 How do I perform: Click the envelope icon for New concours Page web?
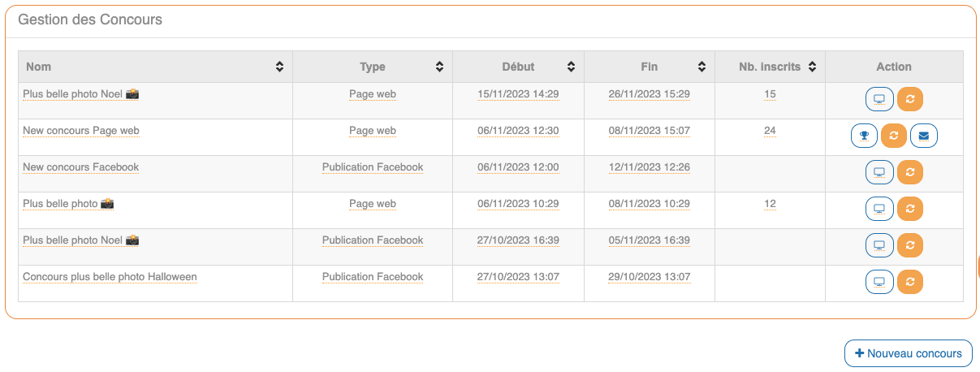(924, 136)
